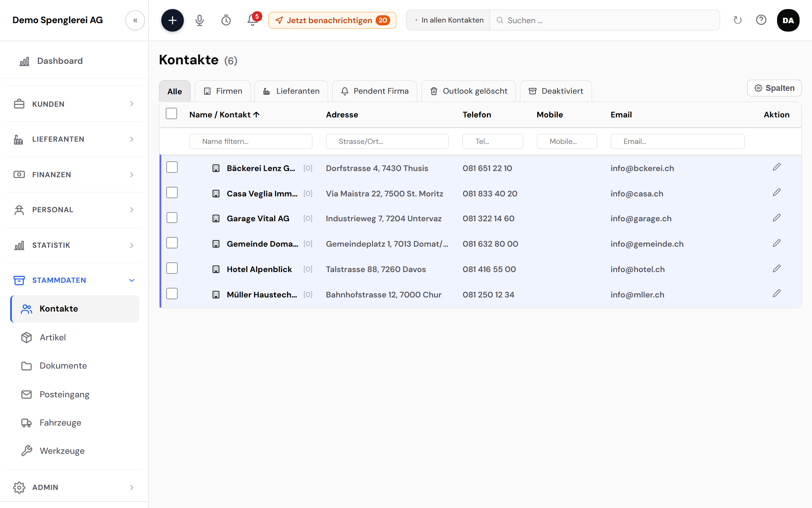This screenshot has width=812, height=508.
Task: Edit Müller Haustech with pencil icon
Action: pos(776,294)
